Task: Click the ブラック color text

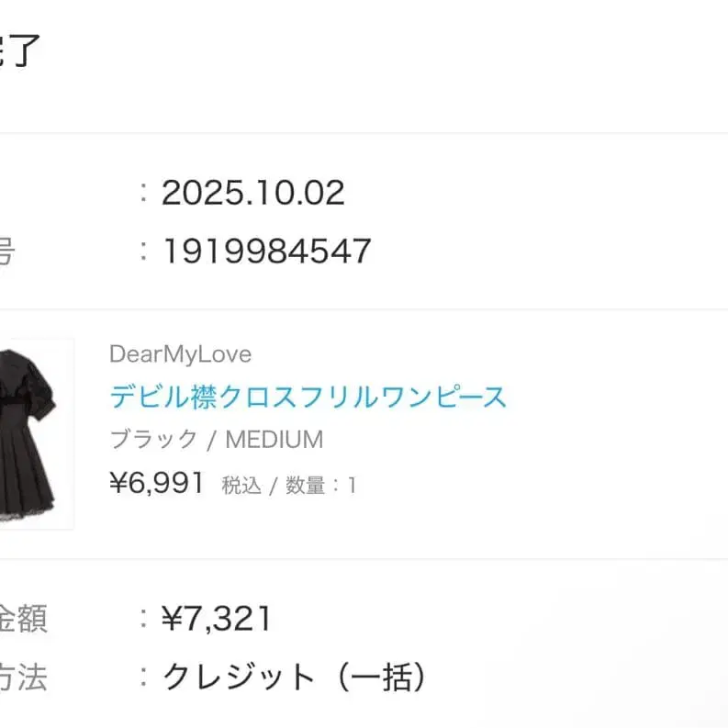Action: (153, 440)
